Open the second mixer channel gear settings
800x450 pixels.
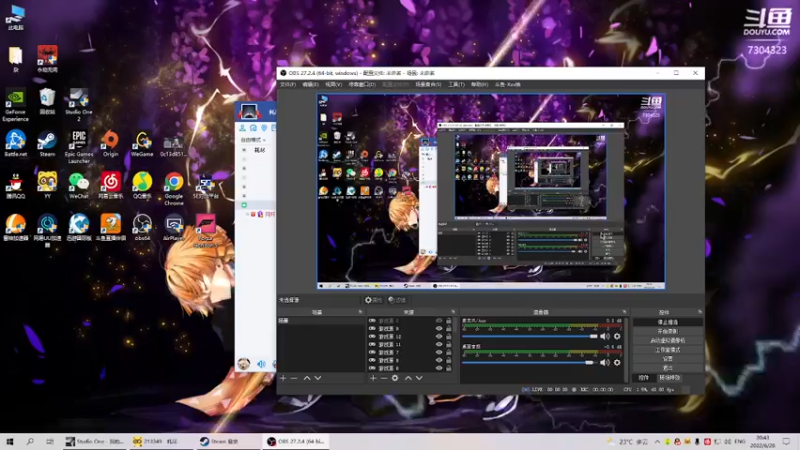pyautogui.click(x=617, y=362)
